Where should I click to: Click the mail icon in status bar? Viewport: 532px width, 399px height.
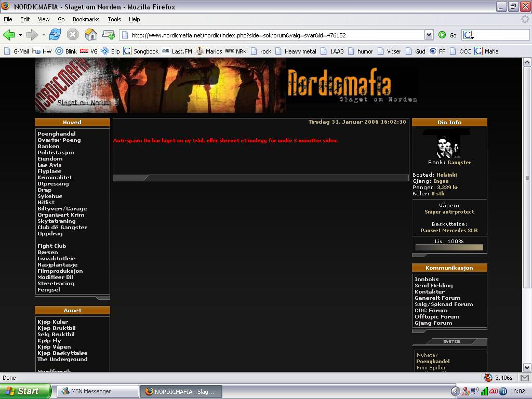coord(525,378)
